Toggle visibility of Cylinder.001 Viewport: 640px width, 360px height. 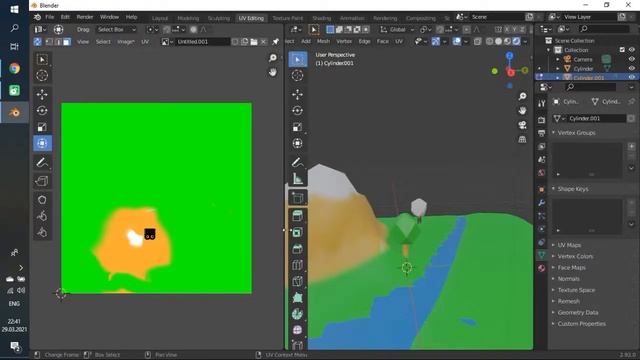pos(632,77)
